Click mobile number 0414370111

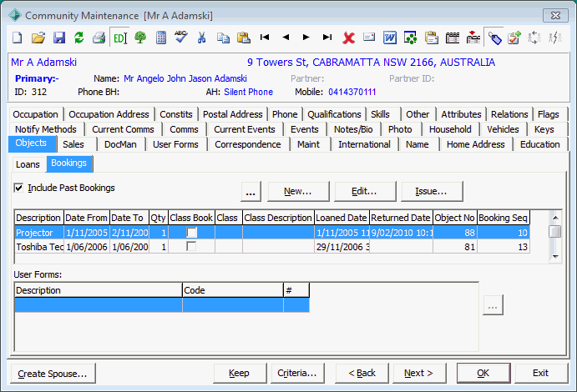click(x=352, y=92)
